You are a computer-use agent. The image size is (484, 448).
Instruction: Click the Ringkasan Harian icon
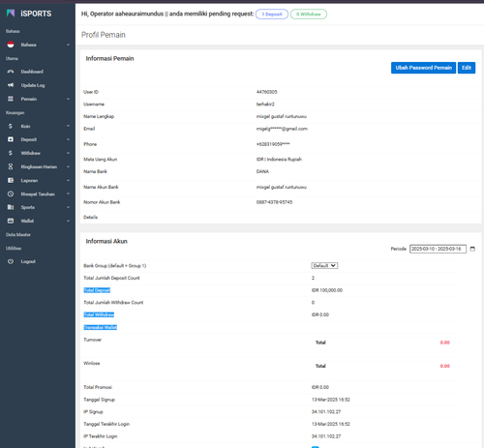(11, 166)
